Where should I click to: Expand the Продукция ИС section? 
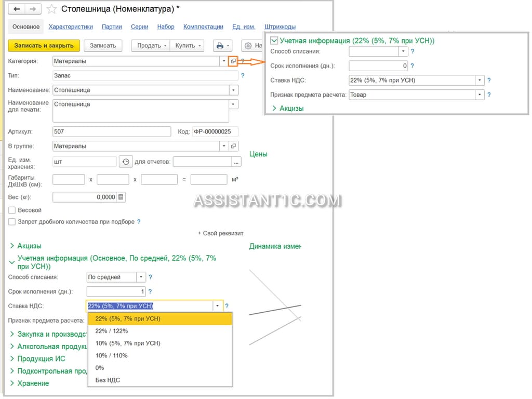click(37, 358)
